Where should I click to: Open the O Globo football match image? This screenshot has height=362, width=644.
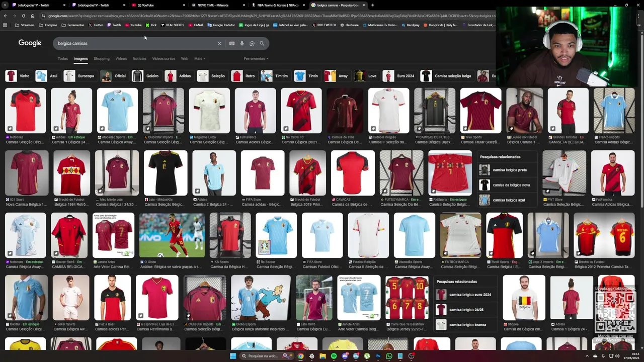pyautogui.click(x=172, y=235)
